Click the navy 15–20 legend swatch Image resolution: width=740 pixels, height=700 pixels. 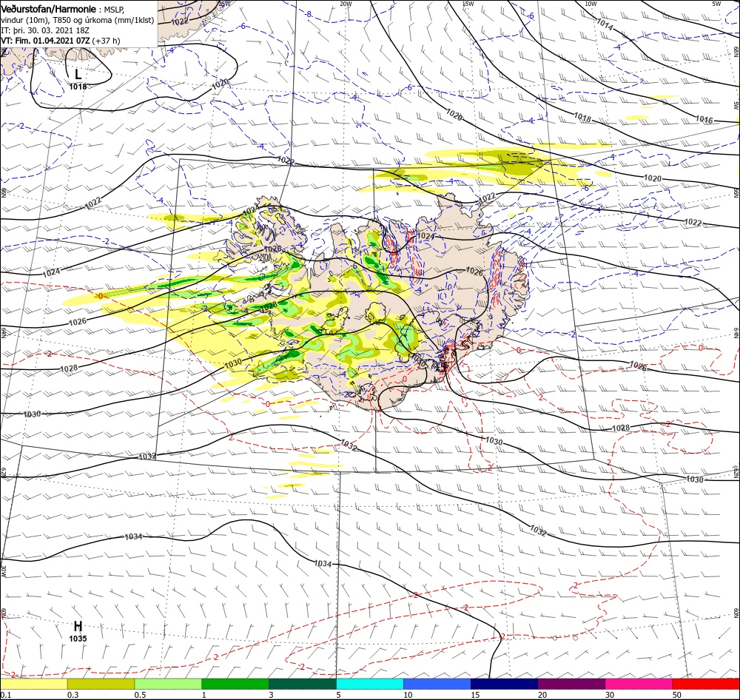coord(505,684)
